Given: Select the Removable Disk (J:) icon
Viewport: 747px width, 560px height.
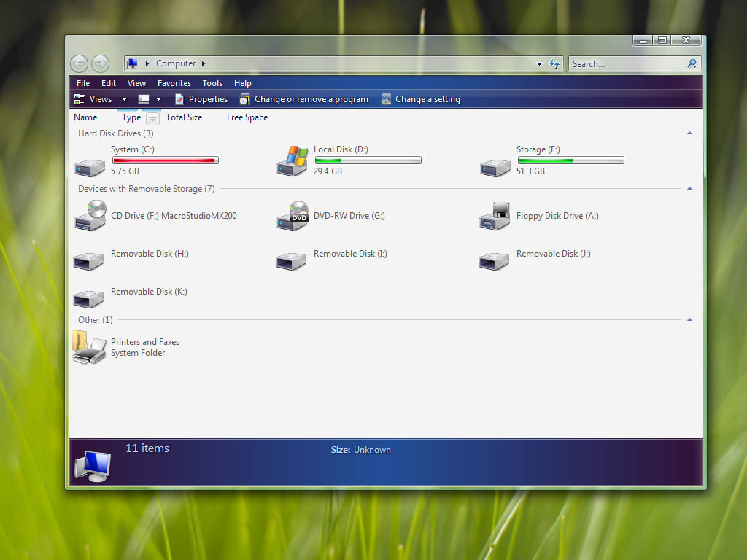Looking at the screenshot, I should 494,260.
